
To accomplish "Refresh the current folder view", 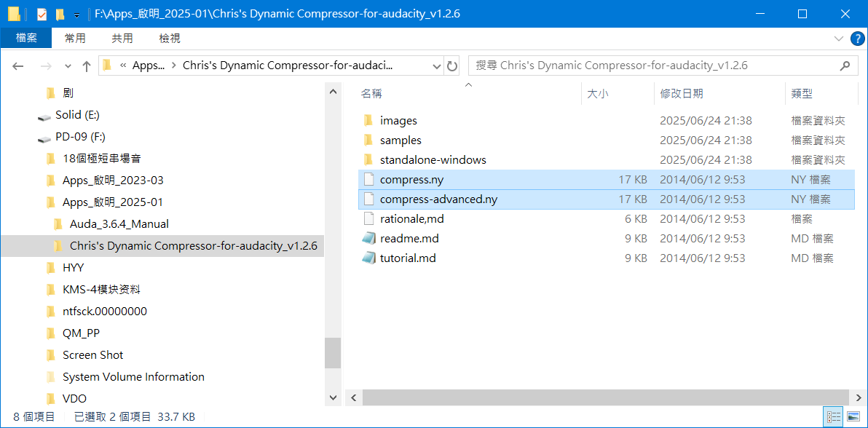I will [451, 66].
